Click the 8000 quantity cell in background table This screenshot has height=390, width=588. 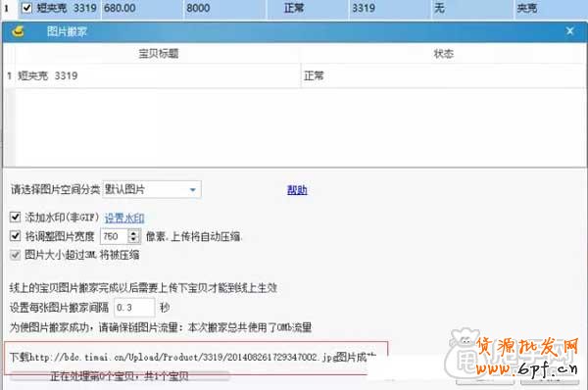(x=225, y=8)
